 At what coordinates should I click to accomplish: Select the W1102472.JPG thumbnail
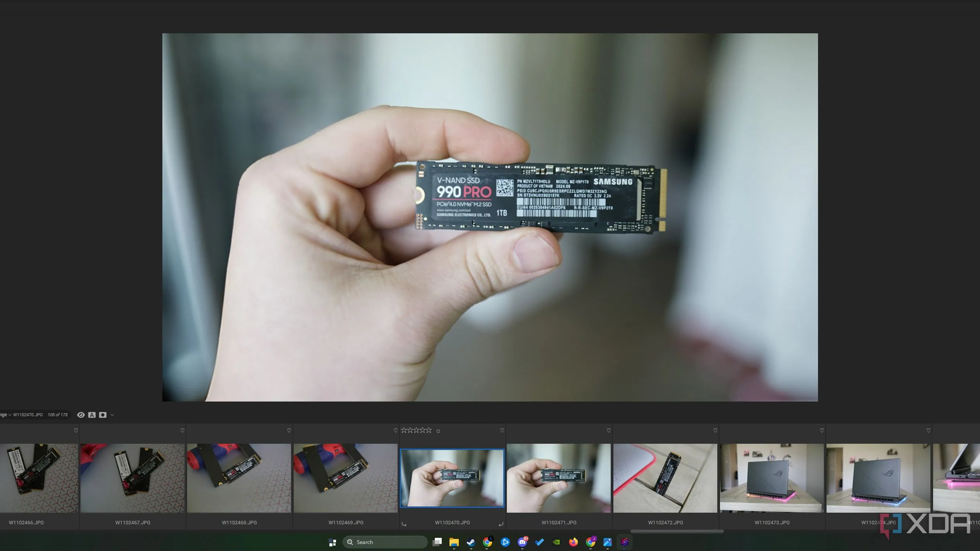click(665, 478)
